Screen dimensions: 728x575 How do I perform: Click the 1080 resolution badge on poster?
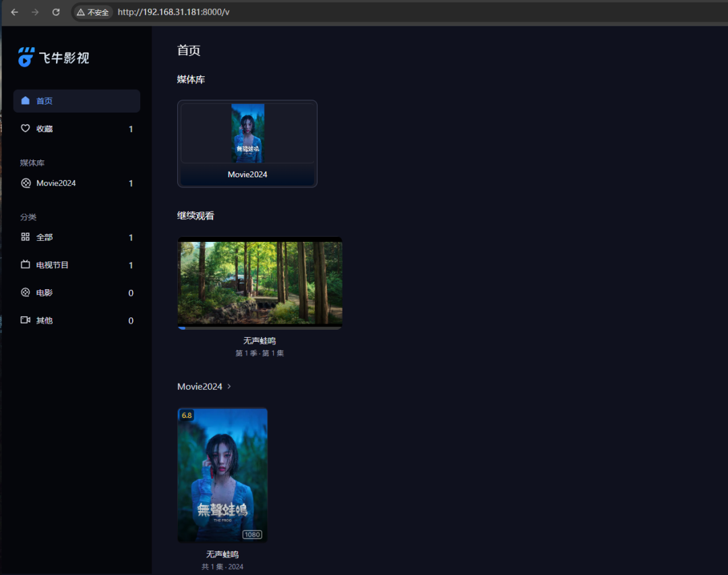[252, 535]
